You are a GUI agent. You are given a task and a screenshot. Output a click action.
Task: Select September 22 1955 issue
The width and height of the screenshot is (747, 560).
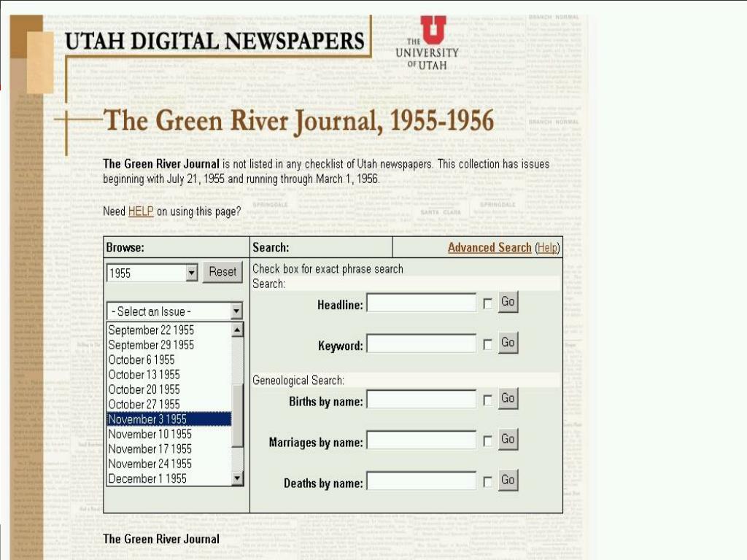click(169, 330)
